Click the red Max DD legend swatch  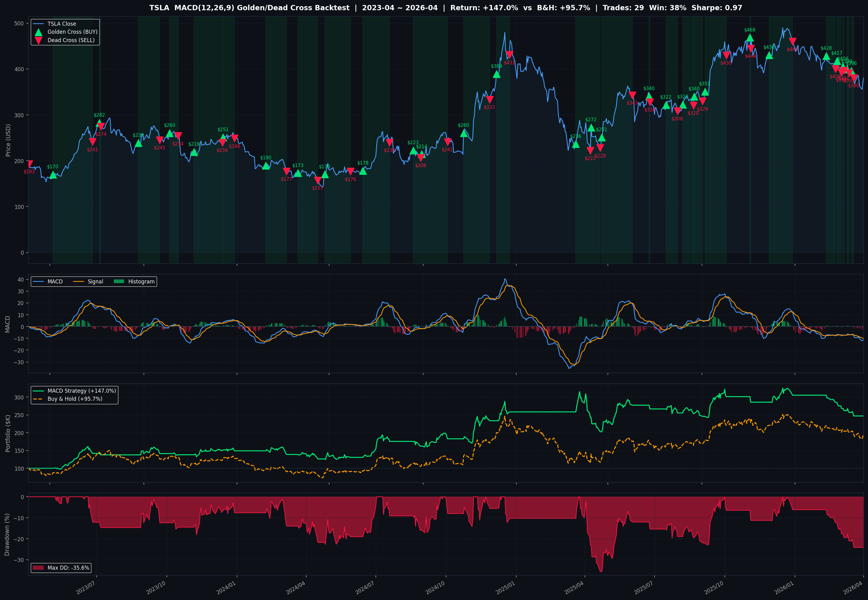tap(38, 568)
